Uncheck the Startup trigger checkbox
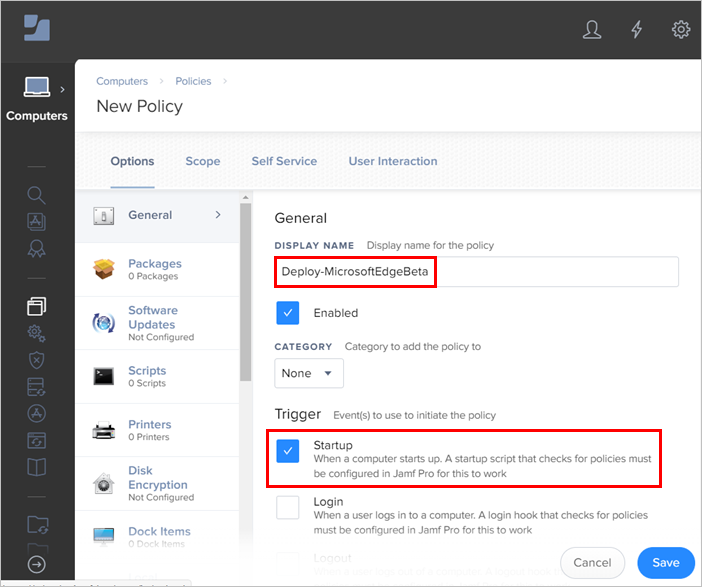 pyautogui.click(x=287, y=450)
